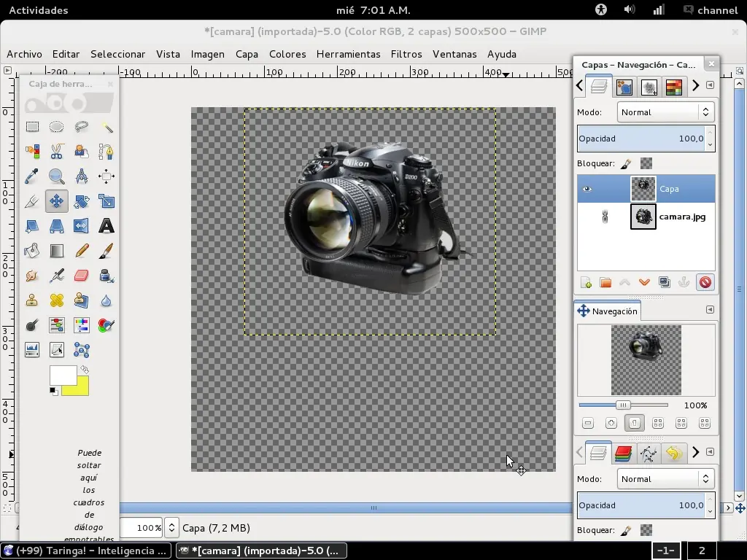
Task: Show previous tabs in upper dock
Action: [580, 86]
